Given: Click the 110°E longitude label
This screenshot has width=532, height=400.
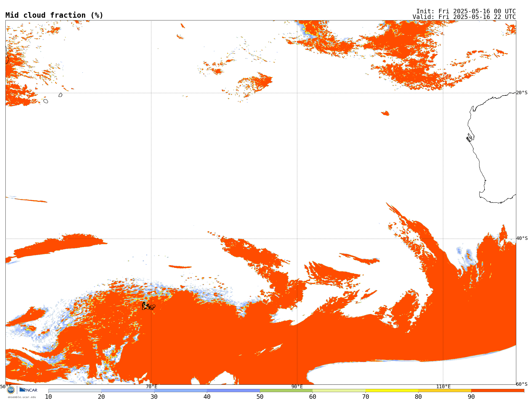Looking at the screenshot, I should tap(443, 386).
